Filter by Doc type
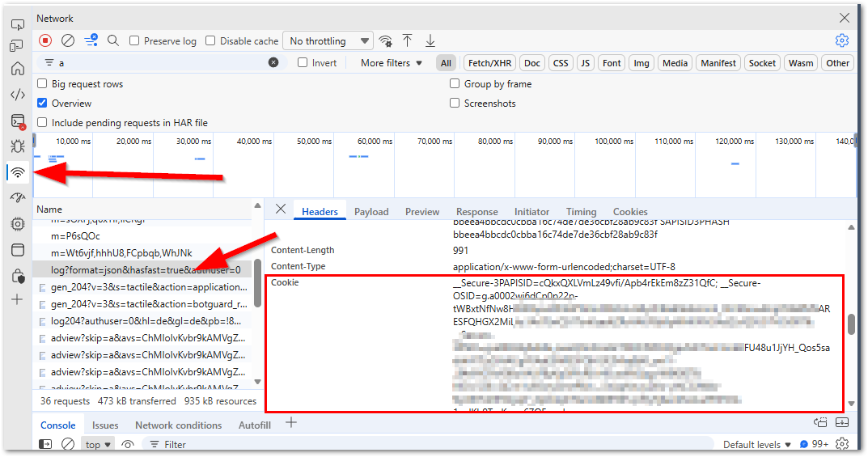The image size is (868, 457). pyautogui.click(x=532, y=63)
